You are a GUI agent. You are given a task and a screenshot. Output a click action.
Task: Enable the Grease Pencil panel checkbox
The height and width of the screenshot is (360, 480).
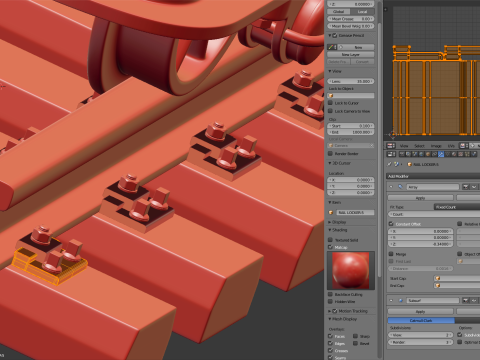tap(335, 35)
